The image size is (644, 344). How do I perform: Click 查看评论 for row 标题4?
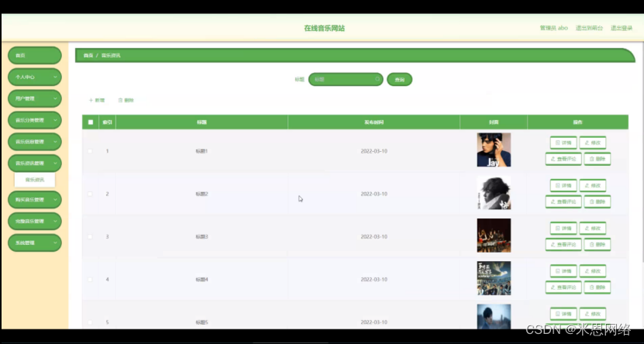563,287
